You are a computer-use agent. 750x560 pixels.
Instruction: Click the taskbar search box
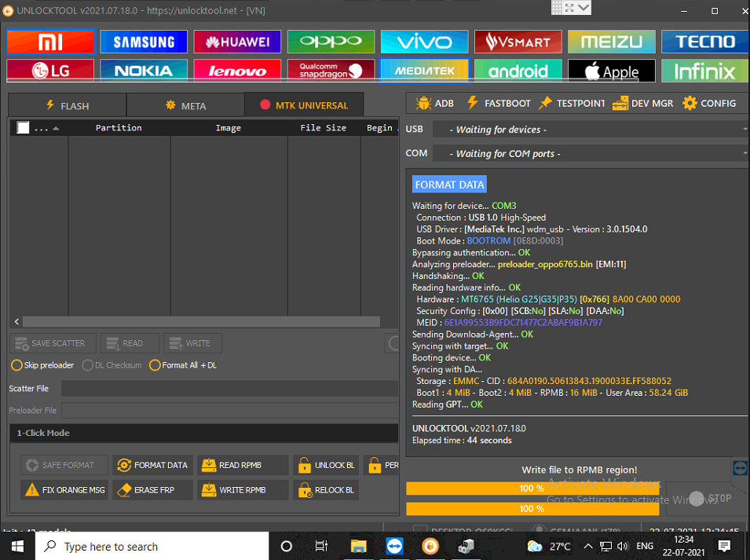(x=152, y=546)
